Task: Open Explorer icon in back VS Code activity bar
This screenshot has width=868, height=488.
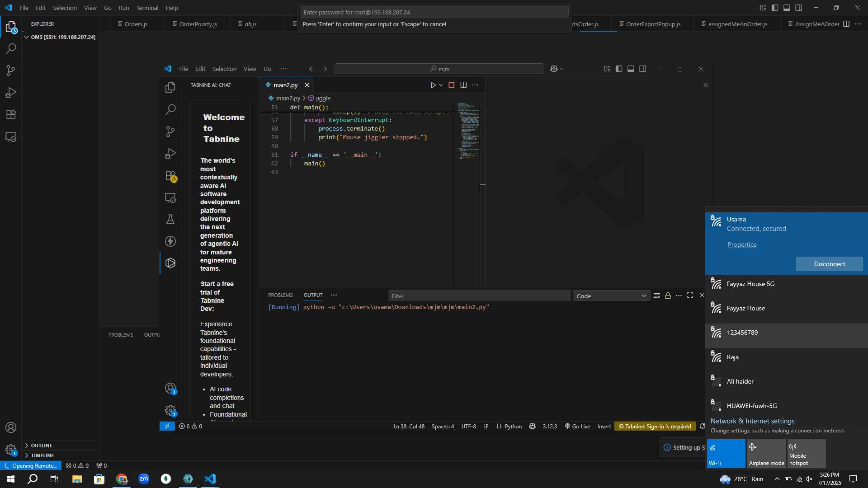Action: tap(11, 28)
